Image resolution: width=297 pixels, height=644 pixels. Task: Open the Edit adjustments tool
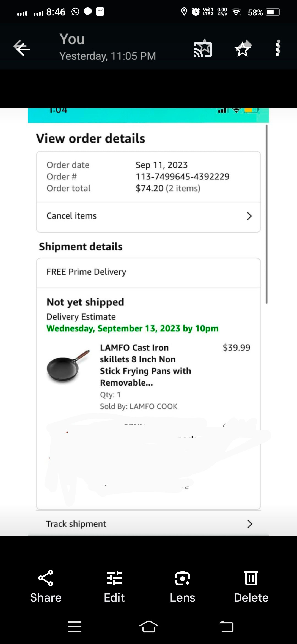click(114, 578)
